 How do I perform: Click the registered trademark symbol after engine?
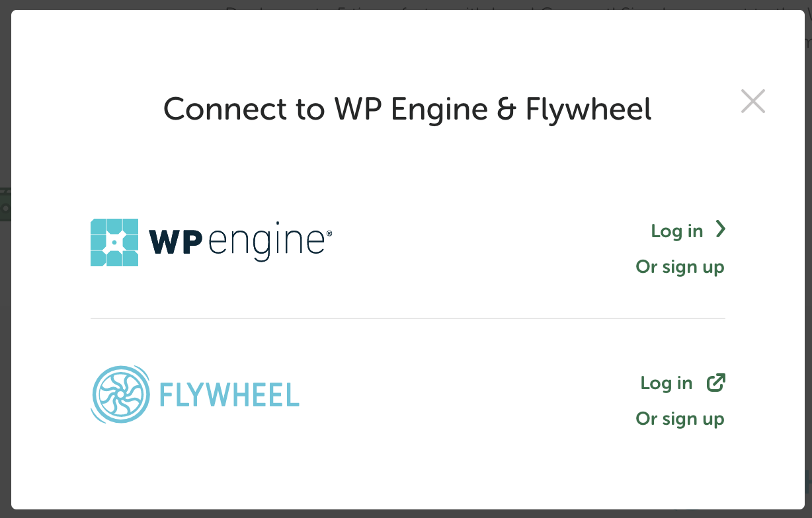coord(329,233)
